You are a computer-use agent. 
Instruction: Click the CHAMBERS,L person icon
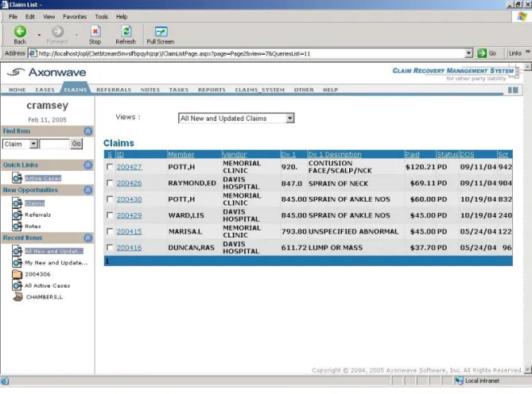click(x=17, y=297)
